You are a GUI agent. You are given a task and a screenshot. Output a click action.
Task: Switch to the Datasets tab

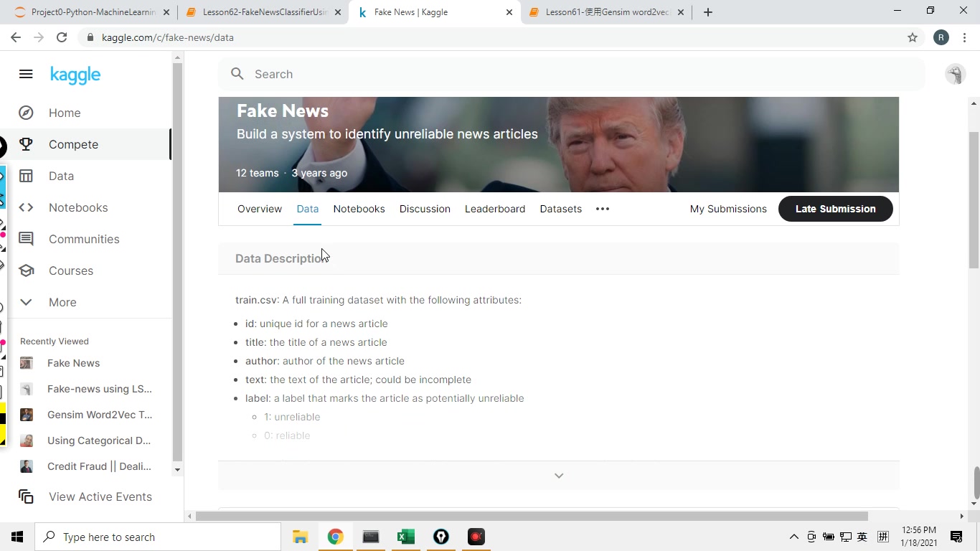(x=560, y=209)
